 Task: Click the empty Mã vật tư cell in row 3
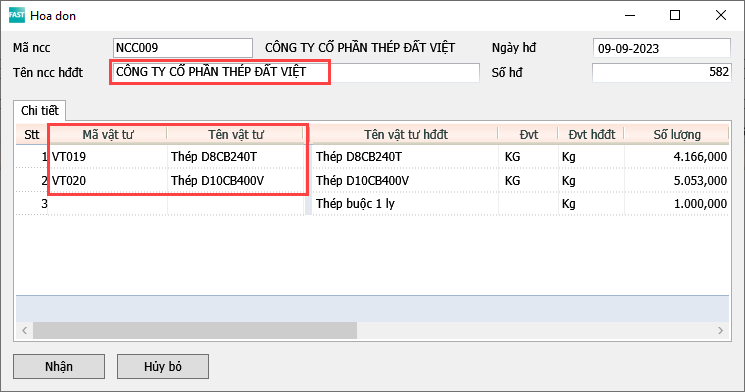pyautogui.click(x=108, y=204)
